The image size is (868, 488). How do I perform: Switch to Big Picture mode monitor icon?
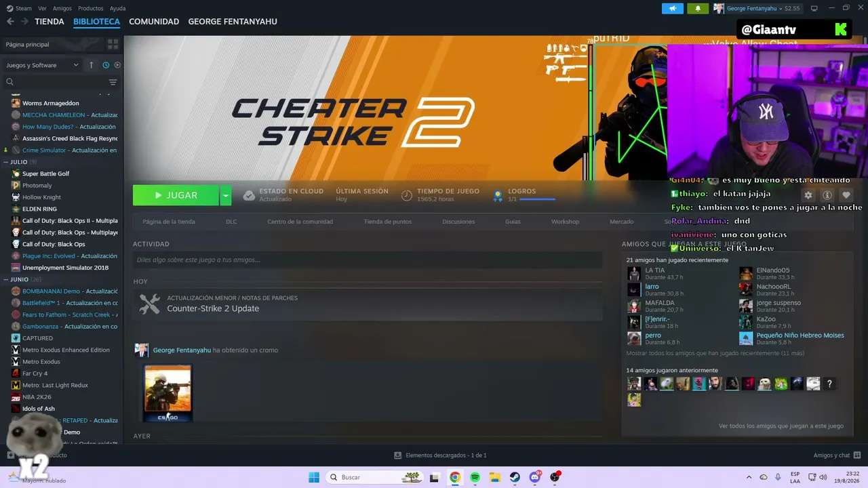point(814,8)
